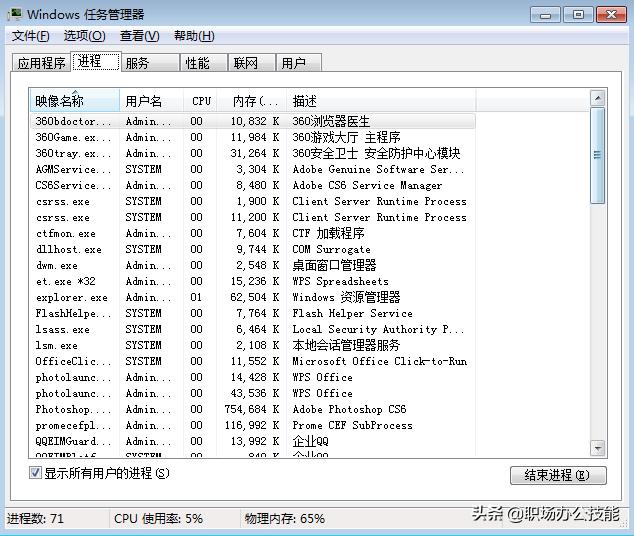Minimize the Task Manager window
Viewport: 634px width, 536px height.
point(546,15)
